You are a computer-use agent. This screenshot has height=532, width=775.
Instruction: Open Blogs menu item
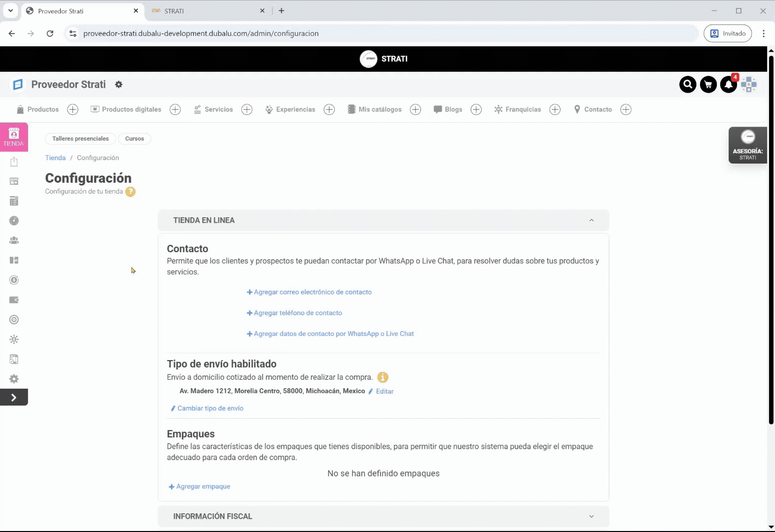click(x=448, y=109)
